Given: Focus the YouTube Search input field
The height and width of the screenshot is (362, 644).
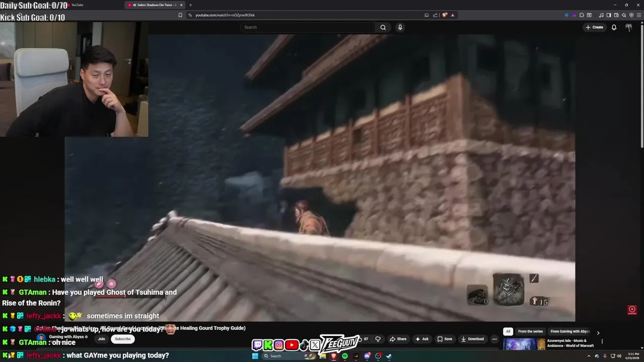Looking at the screenshot, I should pos(308,27).
